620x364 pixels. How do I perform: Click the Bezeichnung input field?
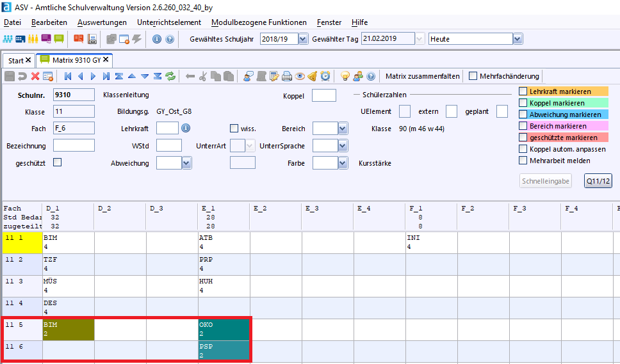pos(74,145)
